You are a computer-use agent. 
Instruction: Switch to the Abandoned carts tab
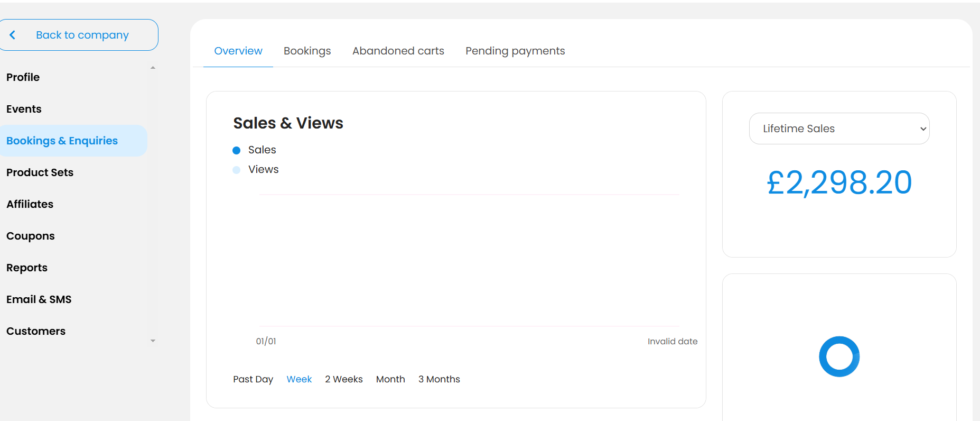(398, 51)
